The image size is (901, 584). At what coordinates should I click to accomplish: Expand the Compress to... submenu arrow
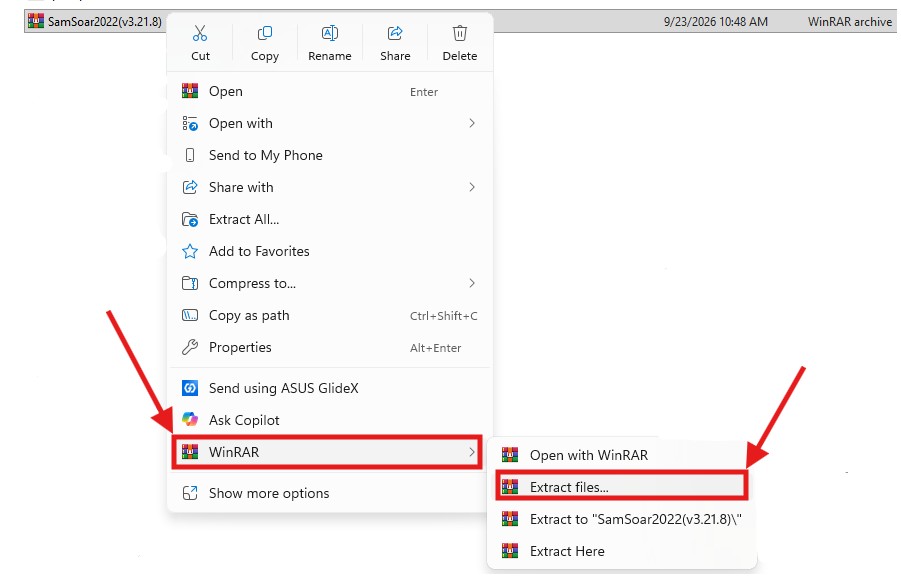click(472, 283)
